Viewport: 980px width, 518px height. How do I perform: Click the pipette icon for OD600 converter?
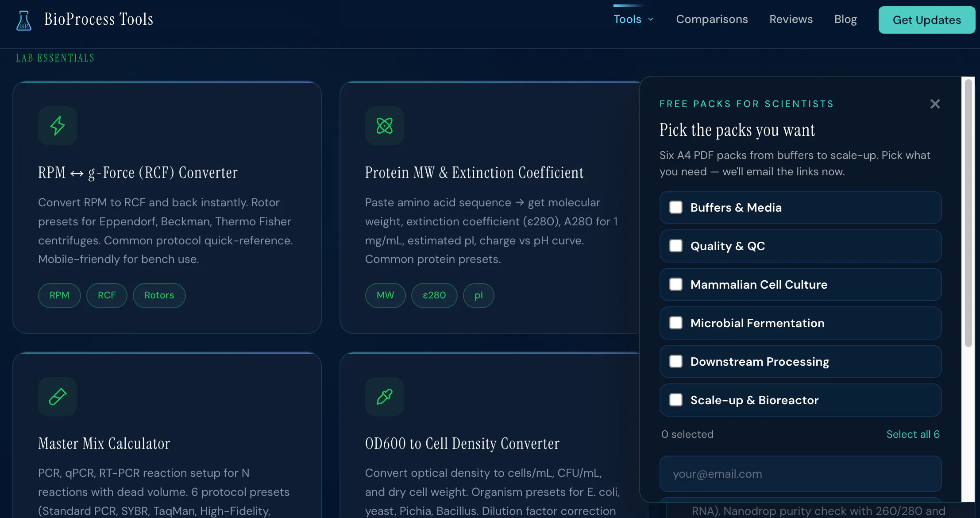coord(385,397)
